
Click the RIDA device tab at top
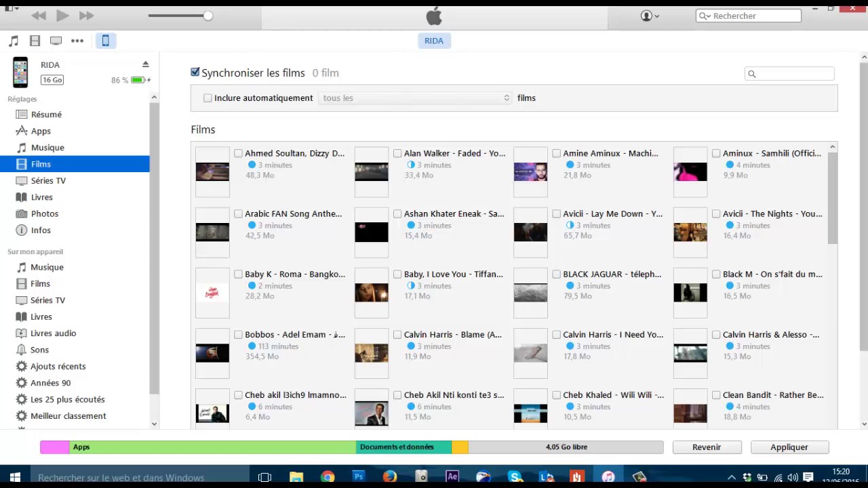[434, 41]
